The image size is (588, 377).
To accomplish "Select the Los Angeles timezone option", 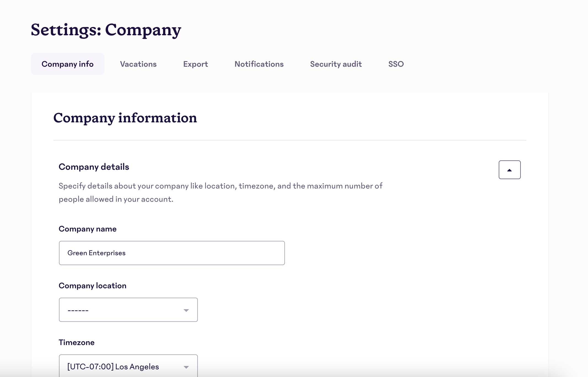I will coord(128,366).
